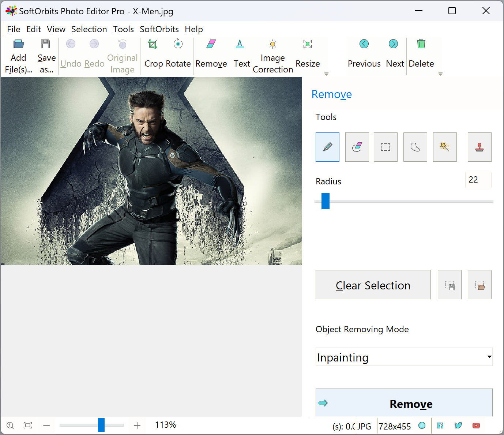Select the selection eraser tool
This screenshot has width=504, height=435.
point(357,147)
